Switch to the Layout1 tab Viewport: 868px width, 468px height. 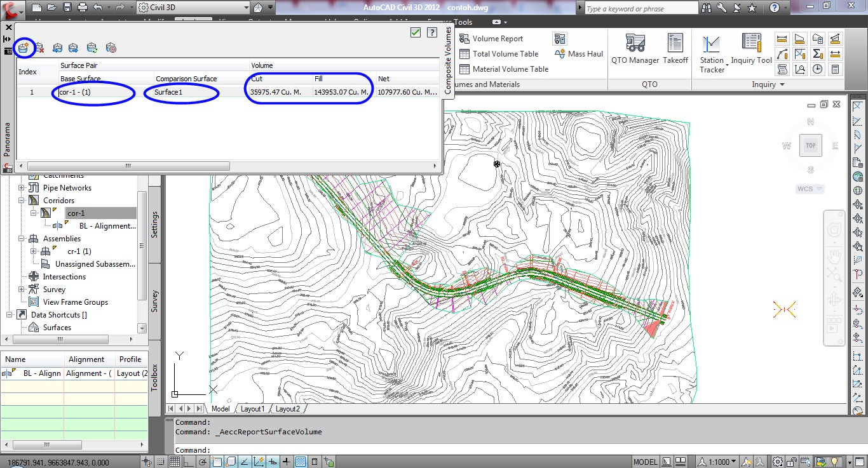252,409
